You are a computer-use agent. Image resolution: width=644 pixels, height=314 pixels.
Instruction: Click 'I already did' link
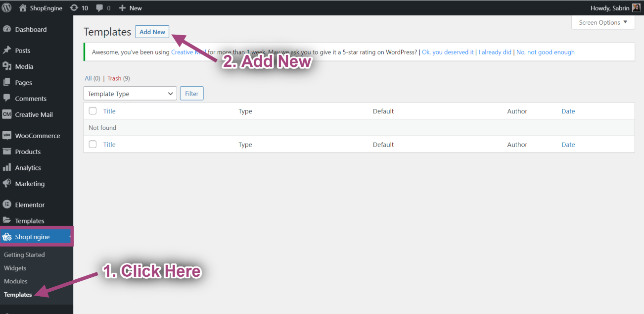click(495, 52)
